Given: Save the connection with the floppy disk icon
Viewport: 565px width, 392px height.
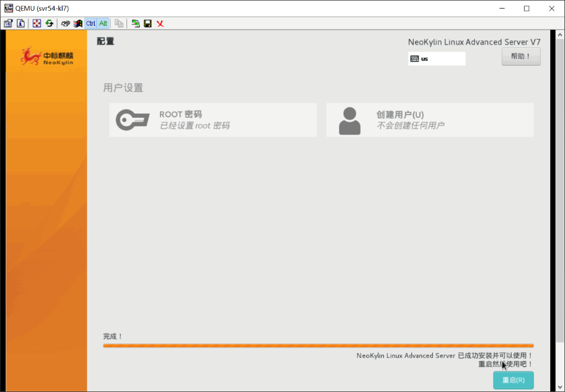Looking at the screenshot, I should (x=148, y=23).
